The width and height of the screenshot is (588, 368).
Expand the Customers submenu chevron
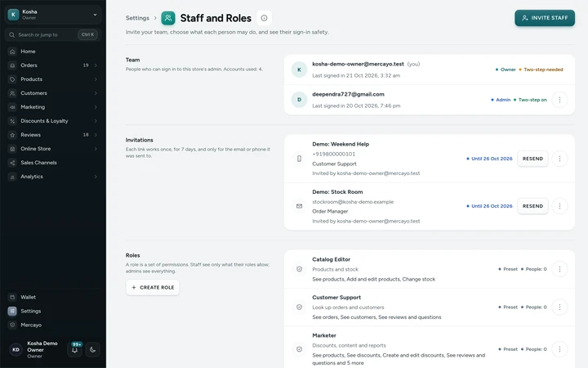tap(96, 93)
